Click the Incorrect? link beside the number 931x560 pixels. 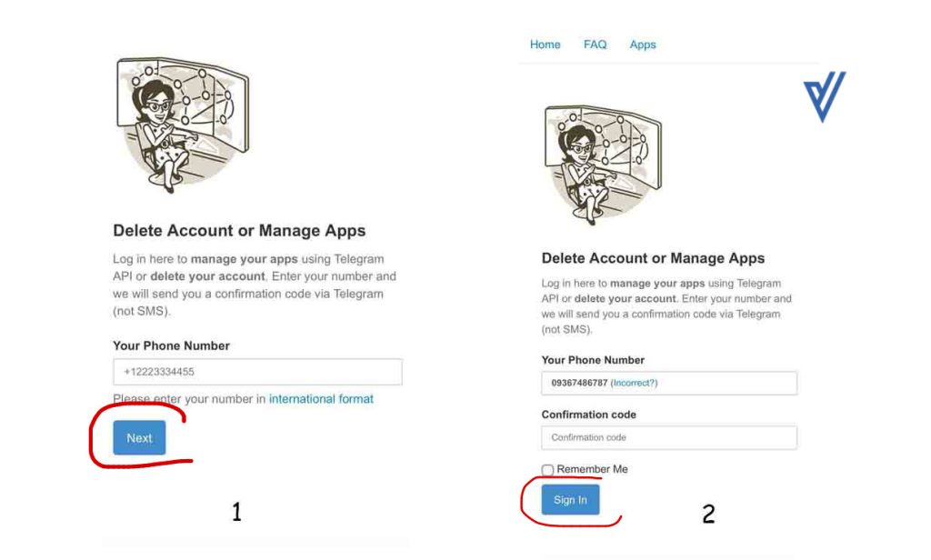click(634, 383)
